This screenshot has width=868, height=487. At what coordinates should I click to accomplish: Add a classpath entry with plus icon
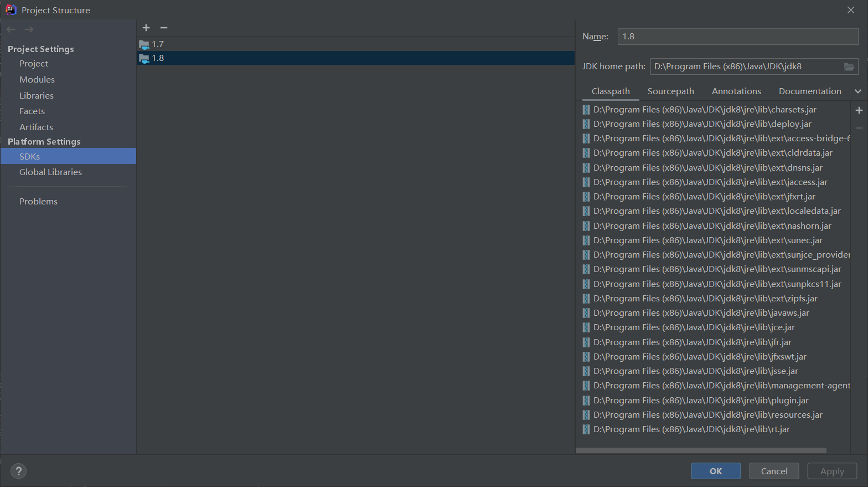click(859, 110)
